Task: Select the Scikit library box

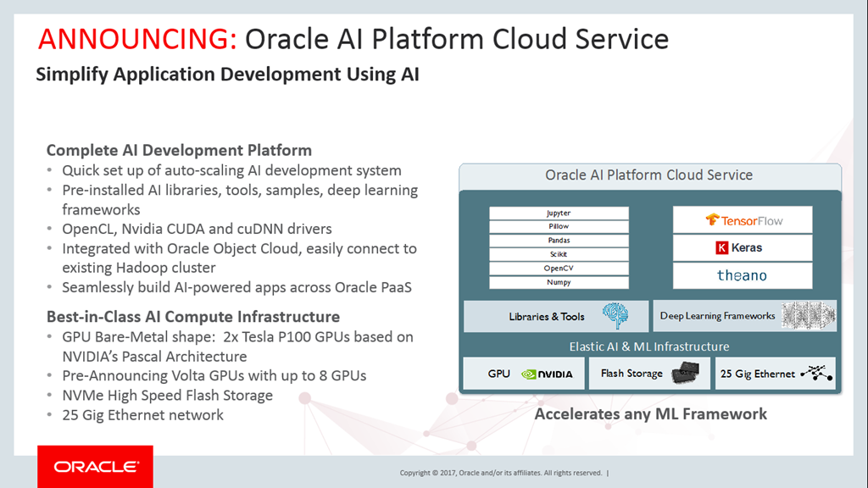Action: pos(559,254)
